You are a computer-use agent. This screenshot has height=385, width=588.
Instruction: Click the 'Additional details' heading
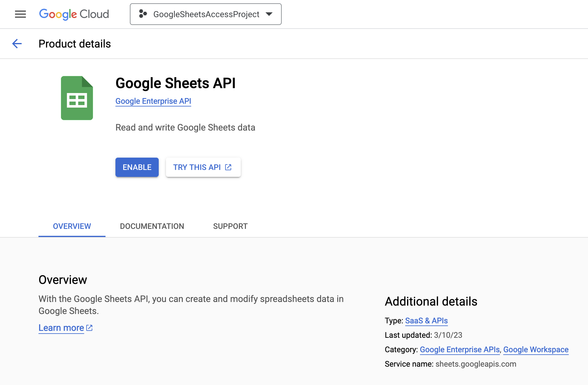pyautogui.click(x=431, y=301)
